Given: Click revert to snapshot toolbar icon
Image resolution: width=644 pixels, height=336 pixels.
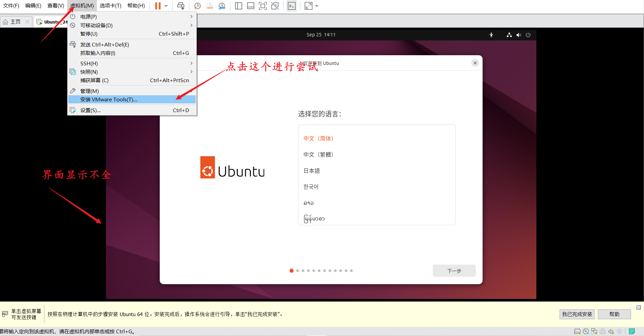Looking at the screenshot, I should coord(210,6).
